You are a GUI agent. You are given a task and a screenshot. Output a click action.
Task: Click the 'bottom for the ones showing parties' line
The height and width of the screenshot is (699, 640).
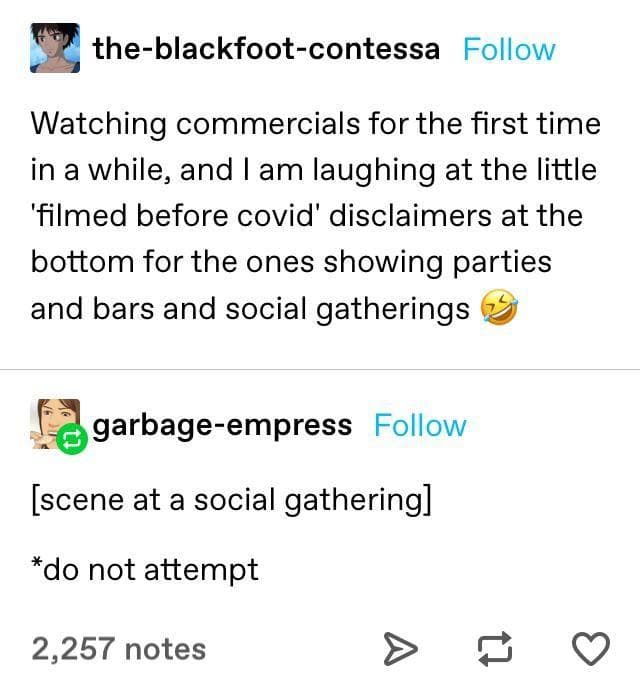[x=291, y=262]
